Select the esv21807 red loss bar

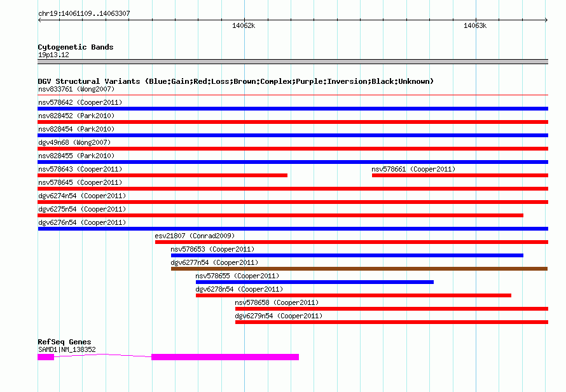tap(352, 242)
